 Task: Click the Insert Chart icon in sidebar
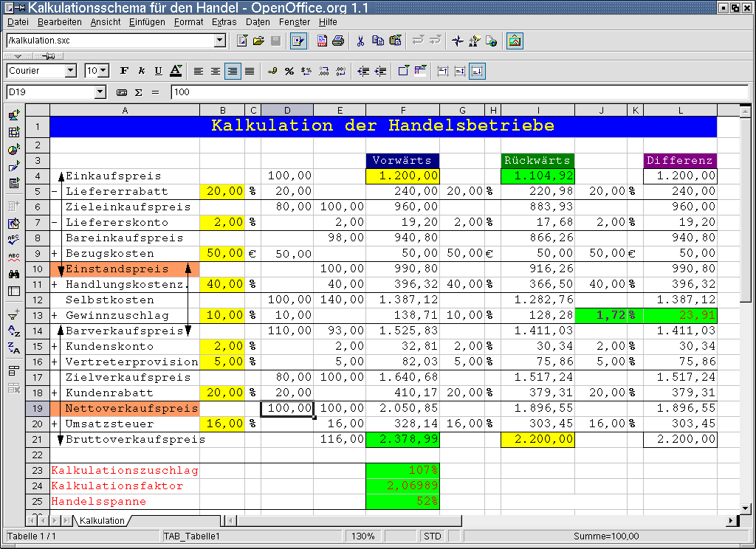(x=14, y=150)
